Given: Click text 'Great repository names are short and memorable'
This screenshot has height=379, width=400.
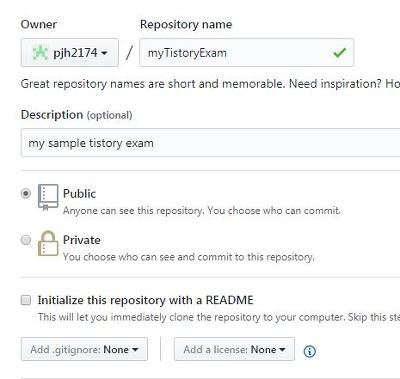Looking at the screenshot, I should pyautogui.click(x=152, y=84).
